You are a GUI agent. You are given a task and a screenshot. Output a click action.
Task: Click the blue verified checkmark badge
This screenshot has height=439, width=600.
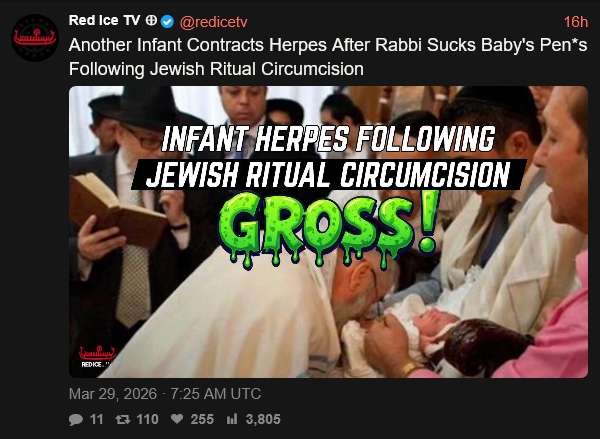coord(167,22)
